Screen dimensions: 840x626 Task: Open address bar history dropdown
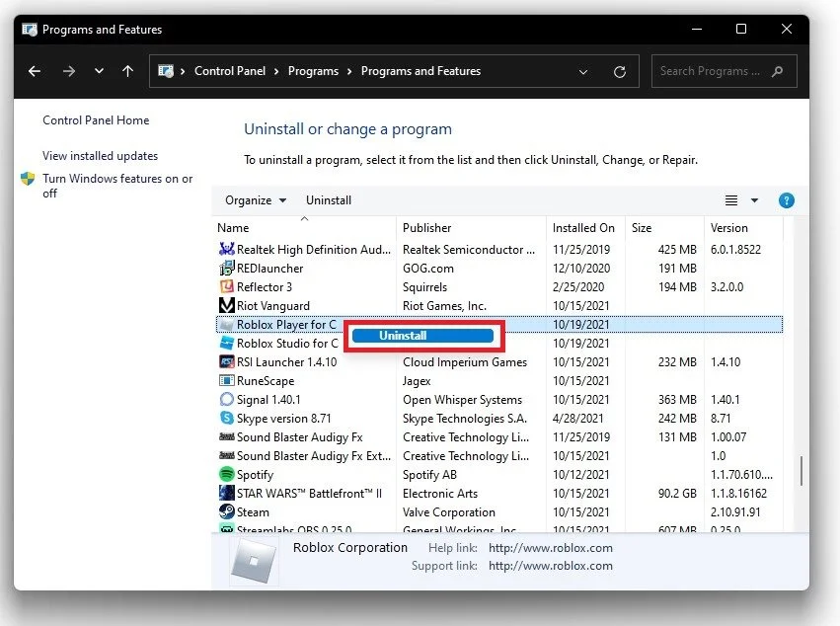tap(583, 71)
